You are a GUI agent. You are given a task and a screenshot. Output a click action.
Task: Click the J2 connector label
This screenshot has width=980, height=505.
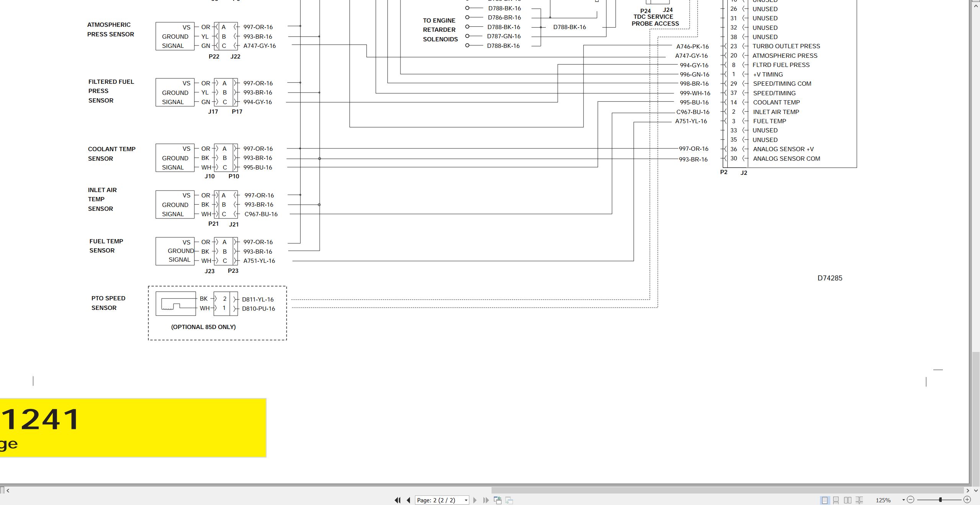tap(744, 173)
